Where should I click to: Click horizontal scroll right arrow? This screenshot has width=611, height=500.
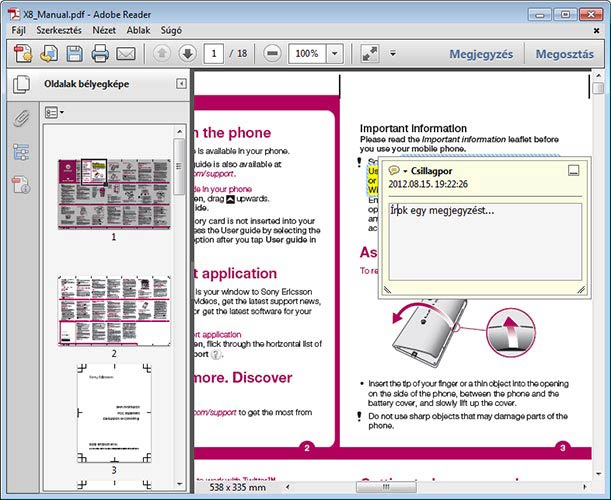click(585, 487)
